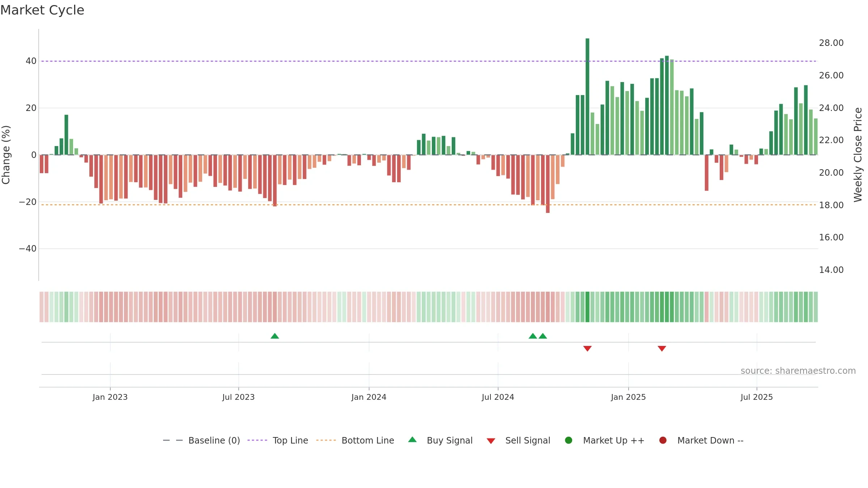The height and width of the screenshot is (488, 868).
Task: Click the Jul 2023 axis label
Action: pyautogui.click(x=238, y=397)
